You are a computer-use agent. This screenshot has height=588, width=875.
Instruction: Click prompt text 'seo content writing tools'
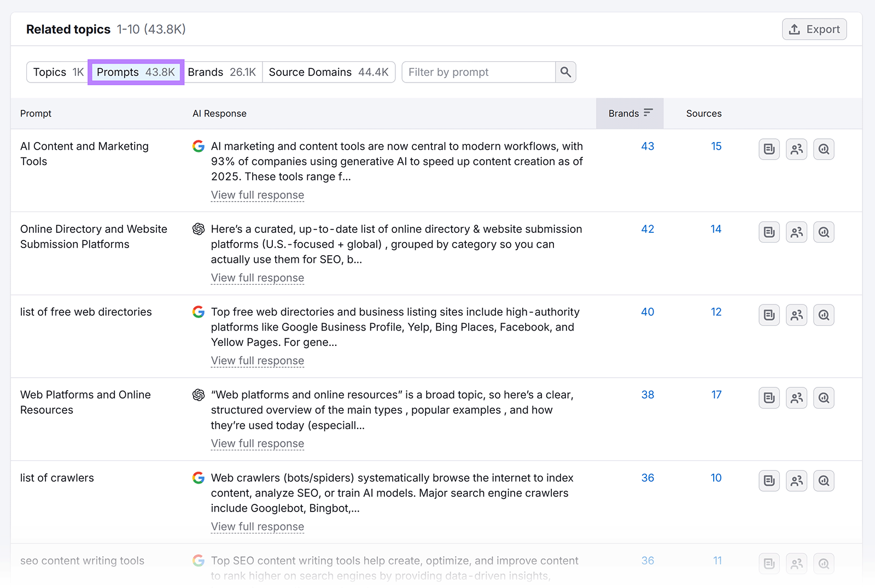pos(82,561)
